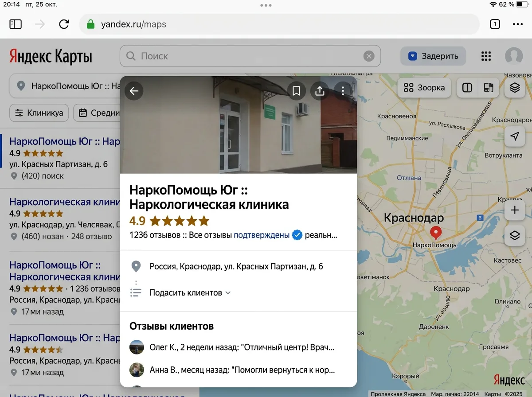Open the result rated four and a half stars
The height and width of the screenshot is (397, 532).
pyautogui.click(x=60, y=355)
